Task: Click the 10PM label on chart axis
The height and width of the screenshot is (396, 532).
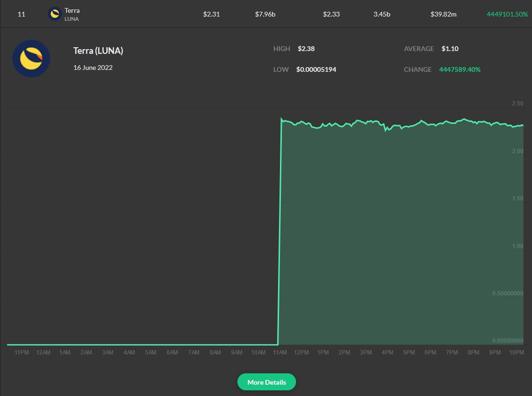Action: (516, 352)
